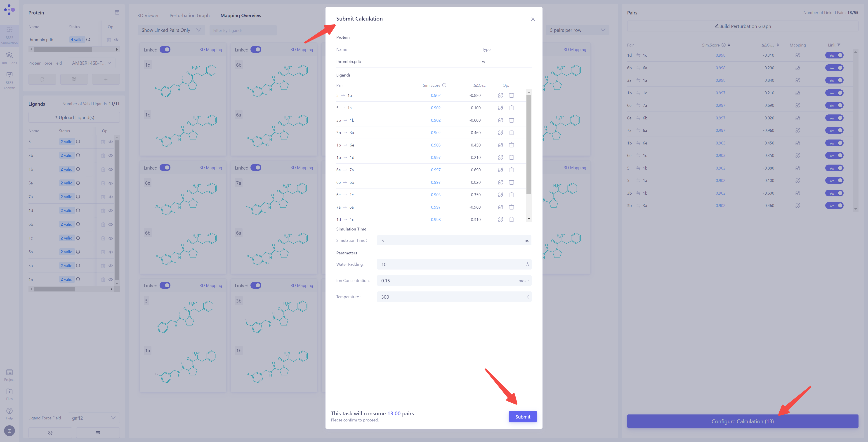868x442 pixels.
Task: View mapping icon for pair 1b ⇌ 1d
Action: tap(798, 93)
